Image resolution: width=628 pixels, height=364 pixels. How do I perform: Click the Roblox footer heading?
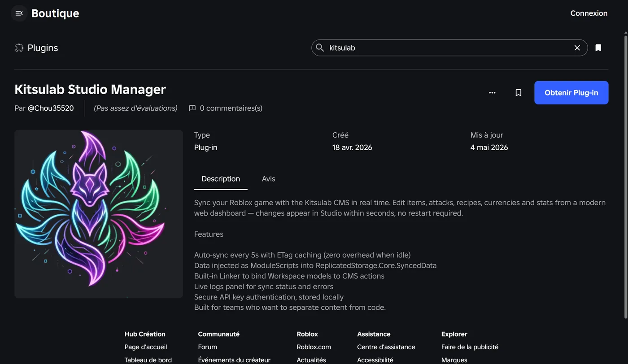307,334
